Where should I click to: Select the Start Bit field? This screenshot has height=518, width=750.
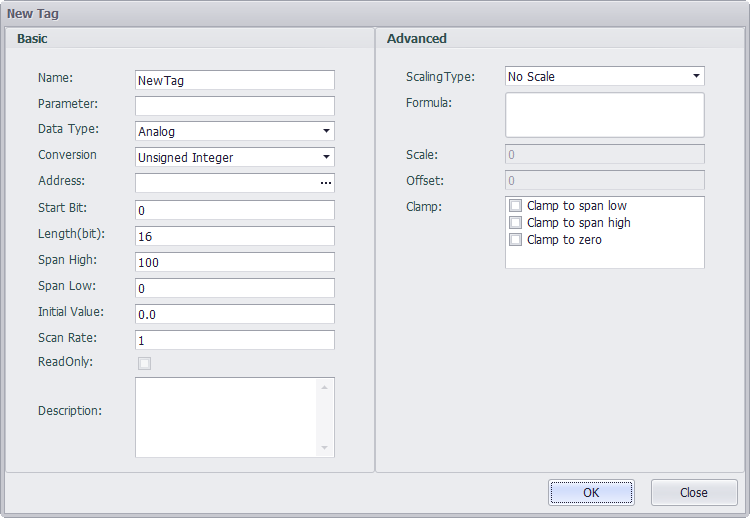point(234,210)
